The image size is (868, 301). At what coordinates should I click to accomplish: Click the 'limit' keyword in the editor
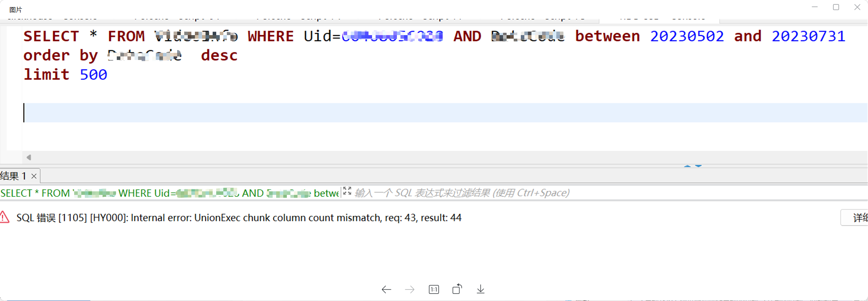(47, 74)
